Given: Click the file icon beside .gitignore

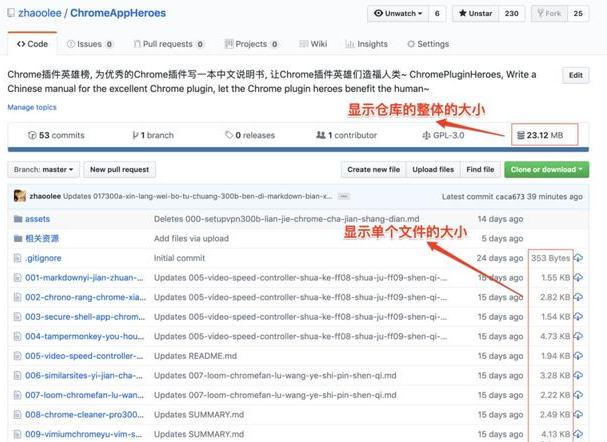Looking at the screenshot, I should point(17,258).
